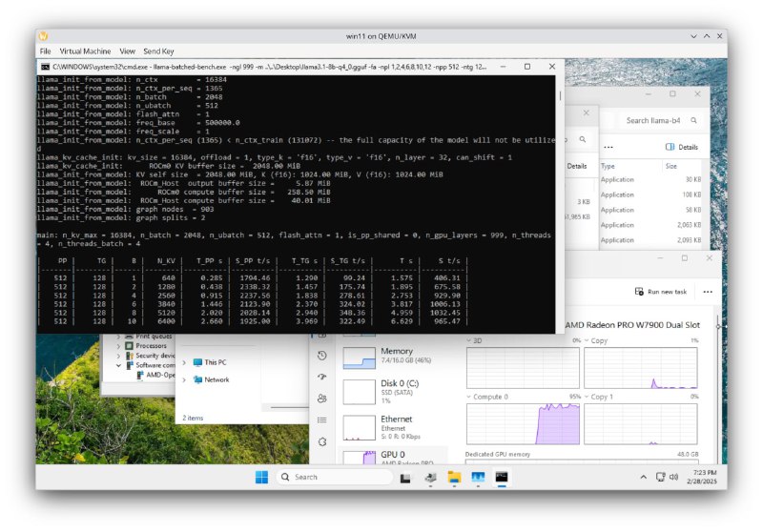Click network icon in system tray
Image resolution: width=763 pixels, height=532 pixels.
(x=660, y=477)
